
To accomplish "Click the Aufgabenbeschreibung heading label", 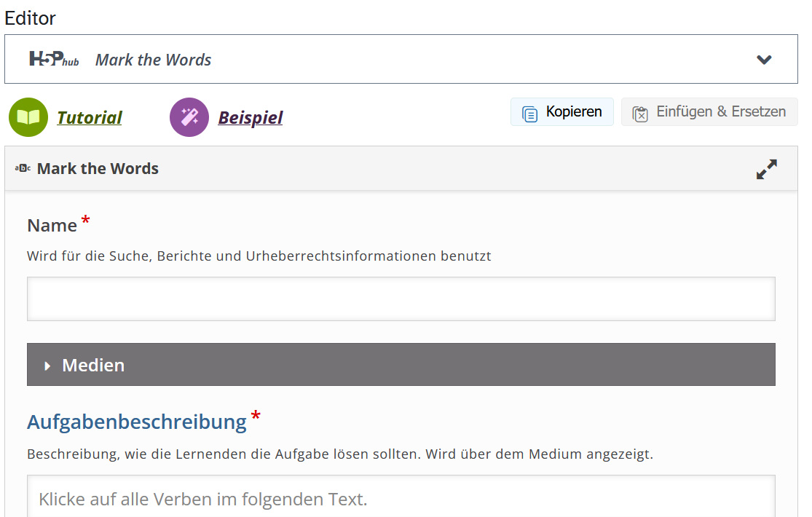I will [x=137, y=422].
